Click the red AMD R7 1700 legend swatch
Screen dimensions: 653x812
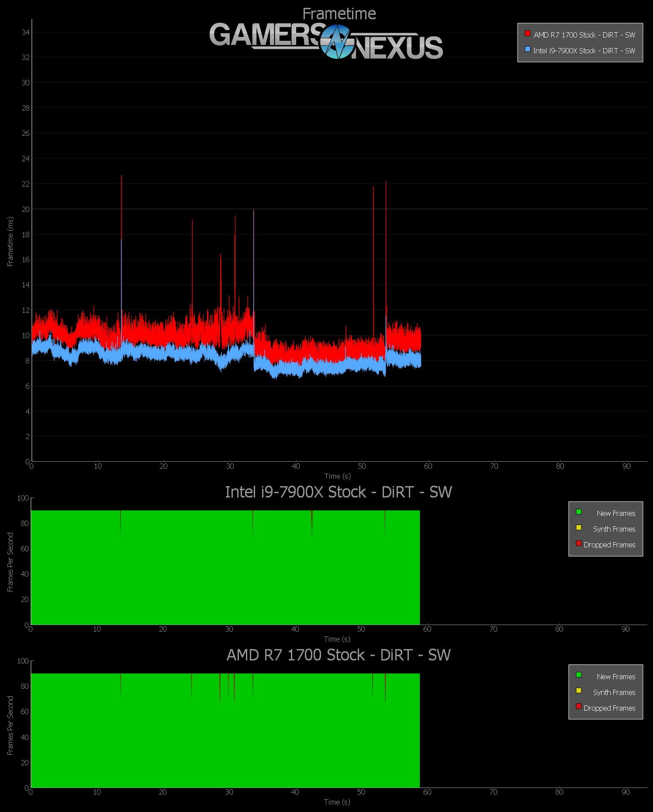pyautogui.click(x=527, y=33)
